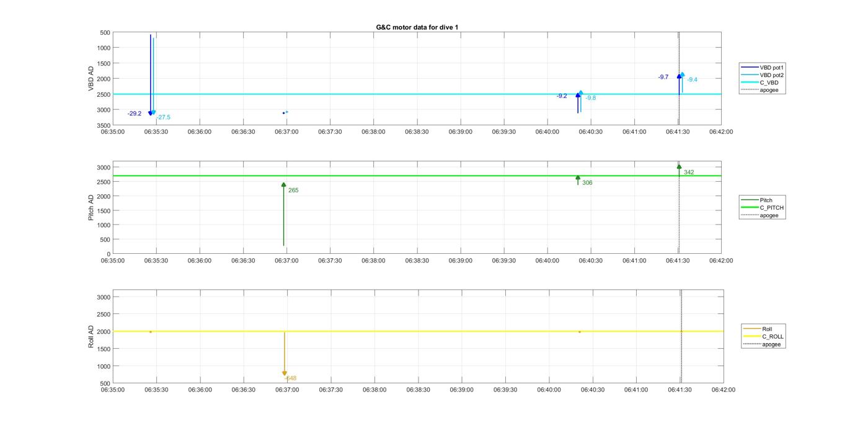Click the -29.2 data label
Viewport: 868px width, 430px height.
pyautogui.click(x=135, y=114)
